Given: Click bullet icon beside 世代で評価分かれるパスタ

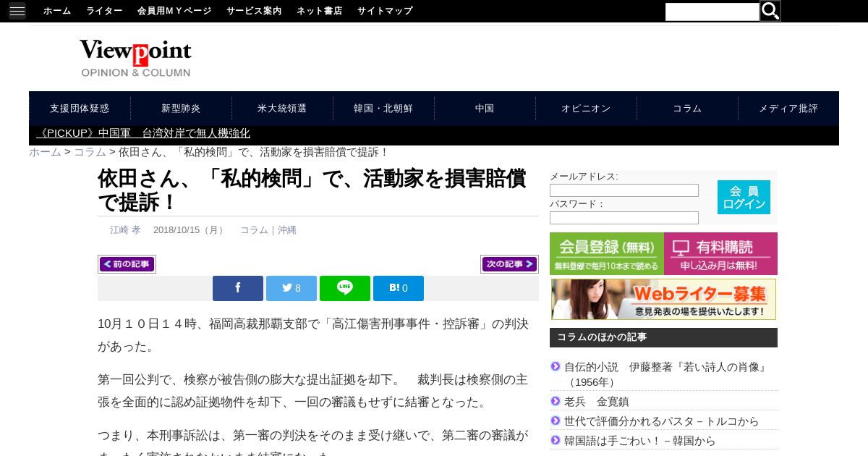Looking at the screenshot, I should (x=556, y=420).
